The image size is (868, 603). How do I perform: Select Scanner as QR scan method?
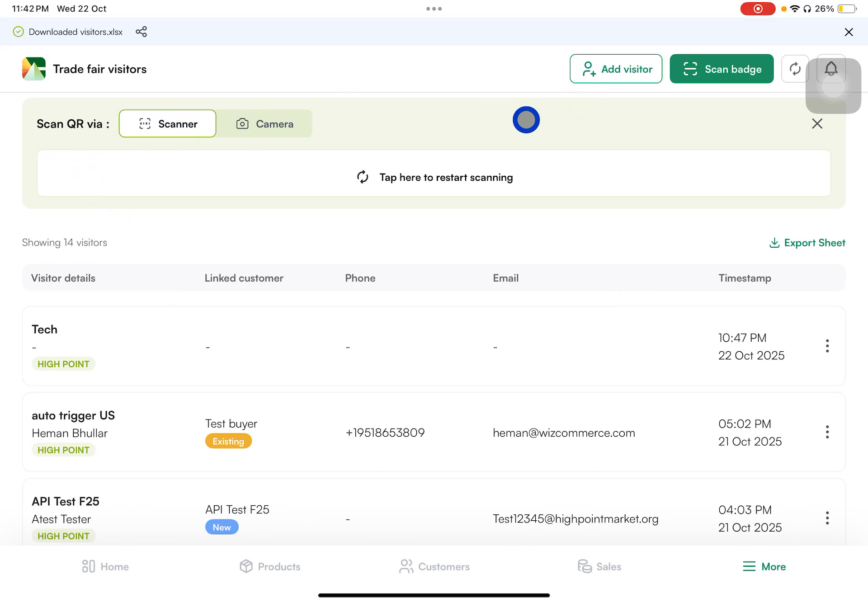pyautogui.click(x=167, y=123)
